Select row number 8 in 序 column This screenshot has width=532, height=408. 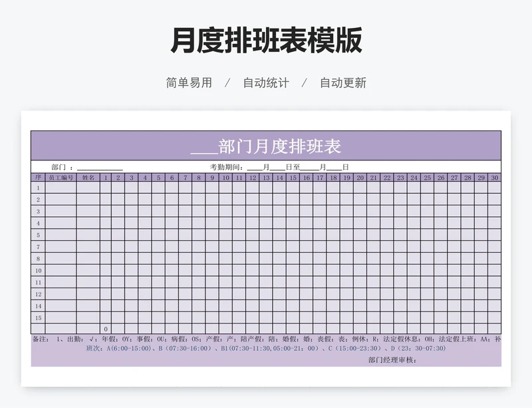38,259
